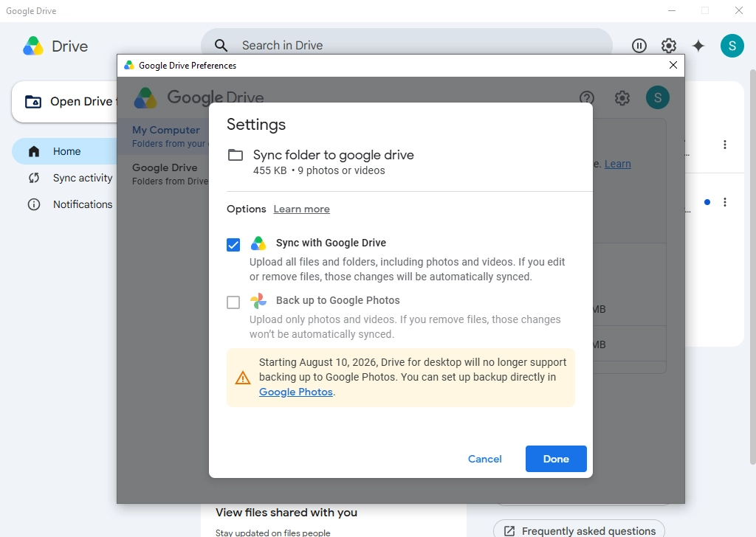
Task: Click the help icon in Preferences window
Action: click(587, 98)
